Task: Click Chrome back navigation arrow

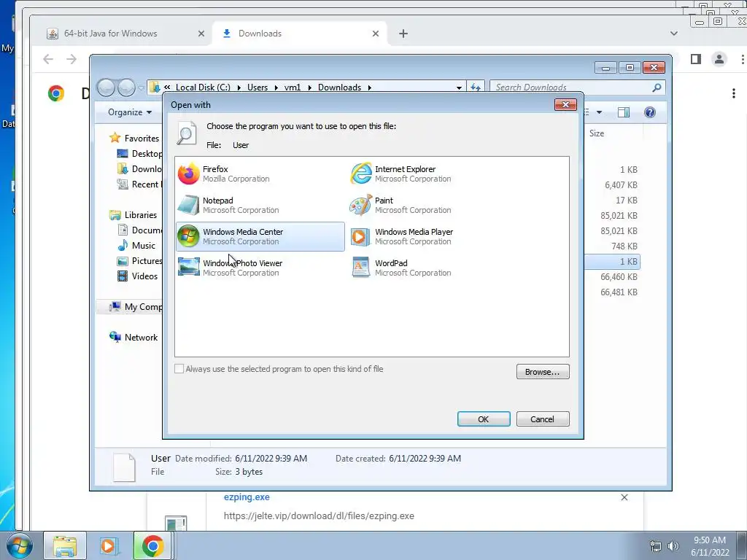Action: pos(47,59)
